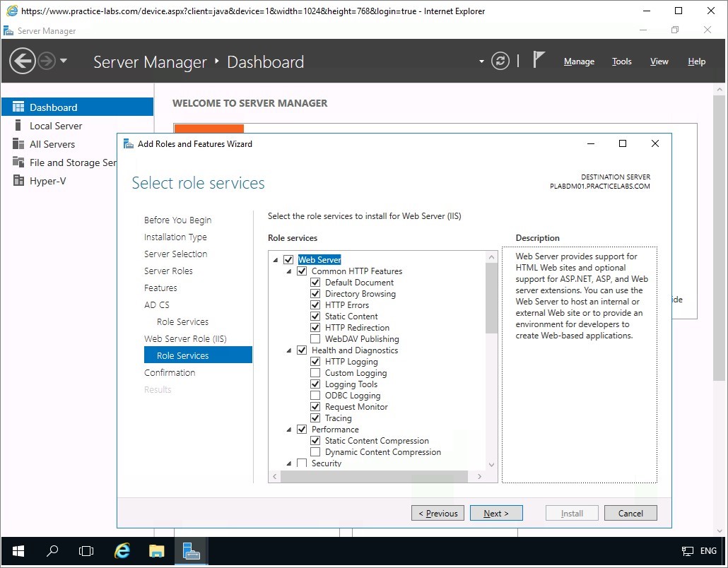The height and width of the screenshot is (568, 728).
Task: Collapse the Security node
Action: 289,463
